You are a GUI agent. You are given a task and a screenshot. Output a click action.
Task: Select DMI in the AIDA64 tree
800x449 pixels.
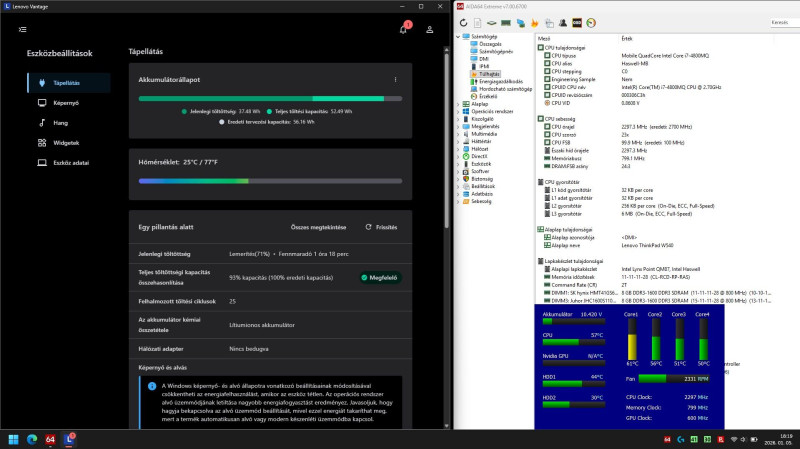[x=484, y=59]
